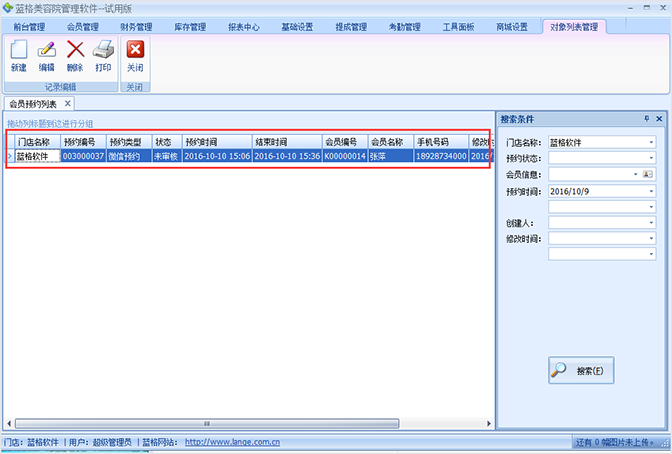Image resolution: width=672 pixels, height=454 pixels.
Task: Open the 考勤管理 ribbon tab
Action: [405, 27]
